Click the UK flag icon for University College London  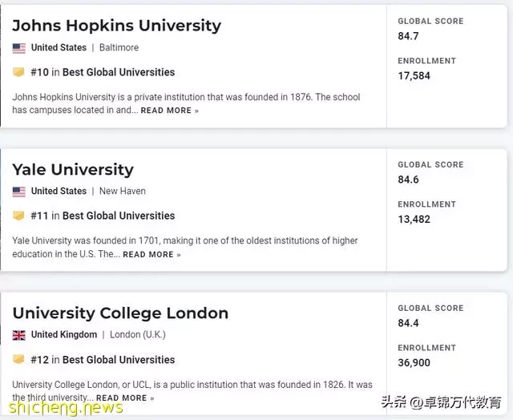point(18,335)
